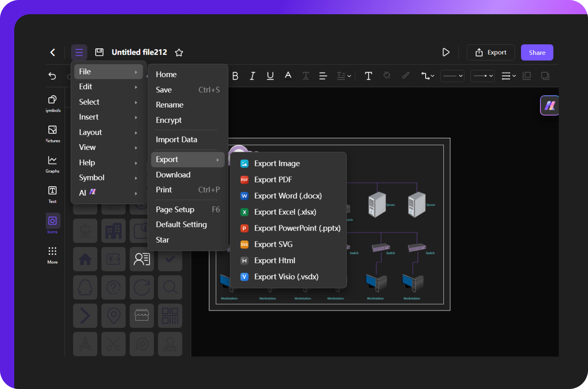Click Export Image option
Viewport: 588px width, 389px height.
(x=277, y=163)
